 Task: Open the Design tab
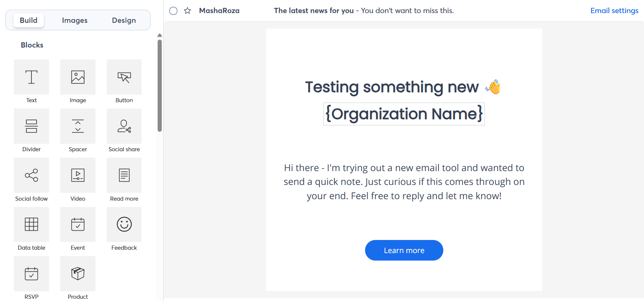(124, 20)
